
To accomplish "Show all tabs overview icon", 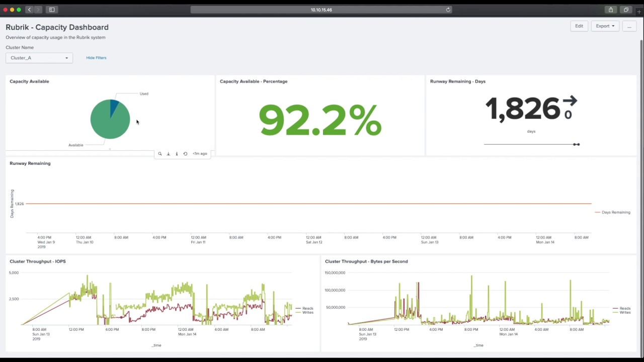I will 626,10.
